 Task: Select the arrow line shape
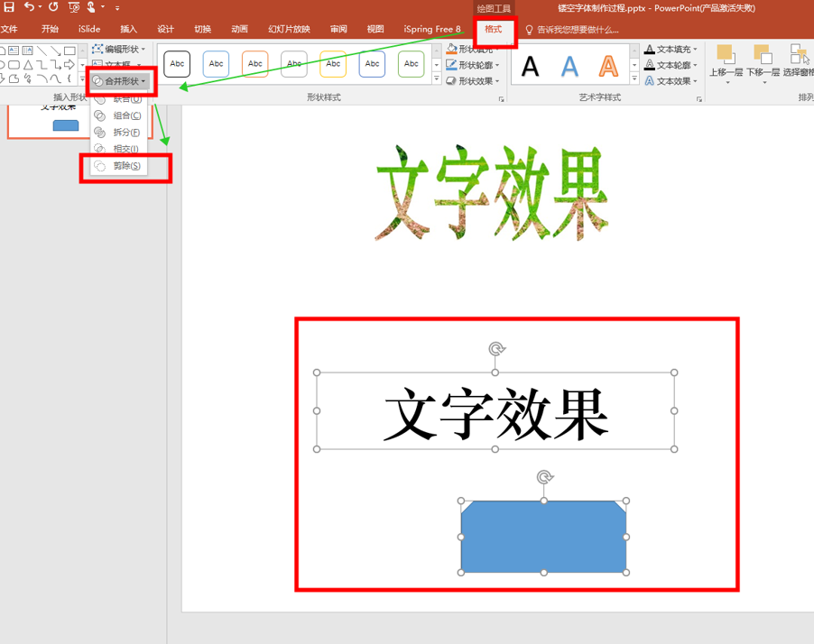click(x=56, y=51)
